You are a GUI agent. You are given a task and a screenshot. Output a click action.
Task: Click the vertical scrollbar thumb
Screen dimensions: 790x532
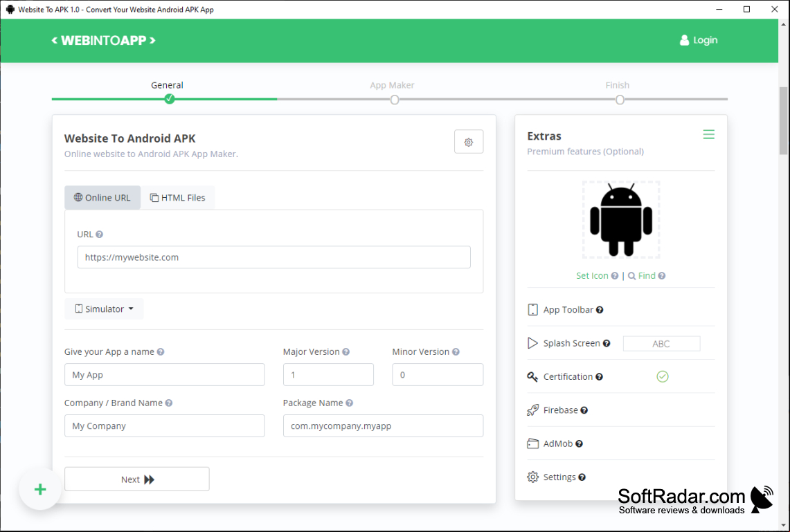pyautogui.click(x=784, y=121)
